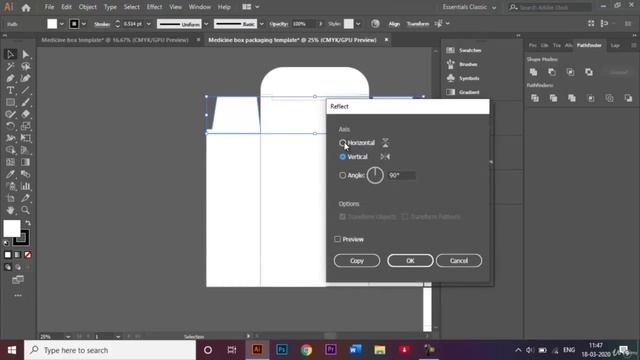Set fill mode to Gradient icon

18,255
